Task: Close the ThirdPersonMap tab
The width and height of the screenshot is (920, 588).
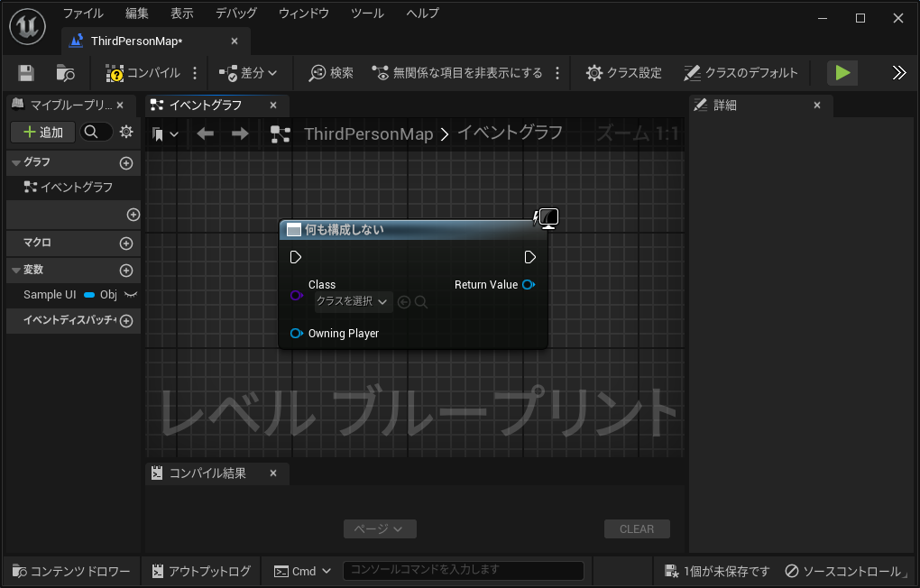Action: point(235,41)
